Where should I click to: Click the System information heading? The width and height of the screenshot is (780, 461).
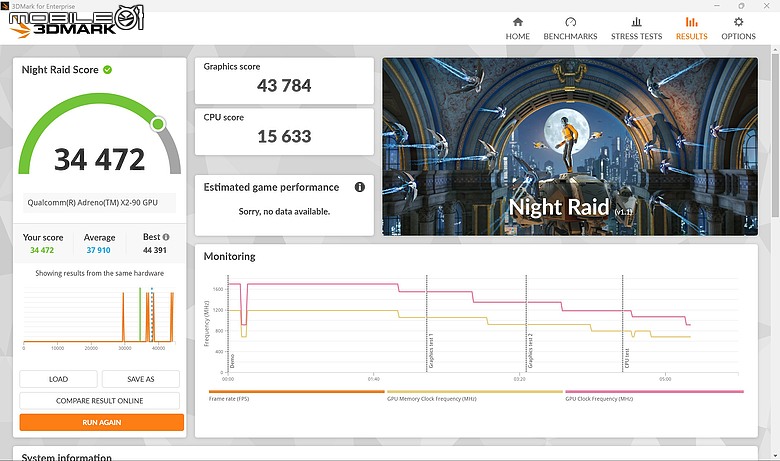tap(67, 457)
